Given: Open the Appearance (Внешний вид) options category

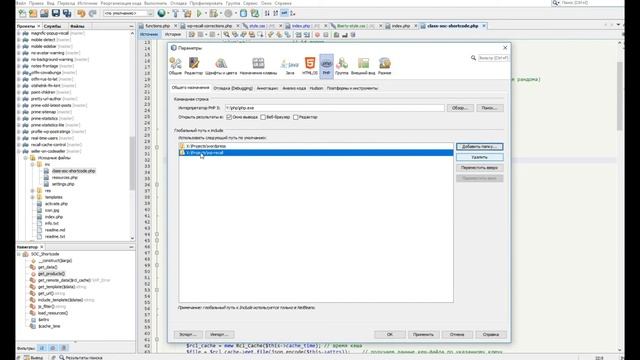Looking at the screenshot, I should click(x=363, y=66).
